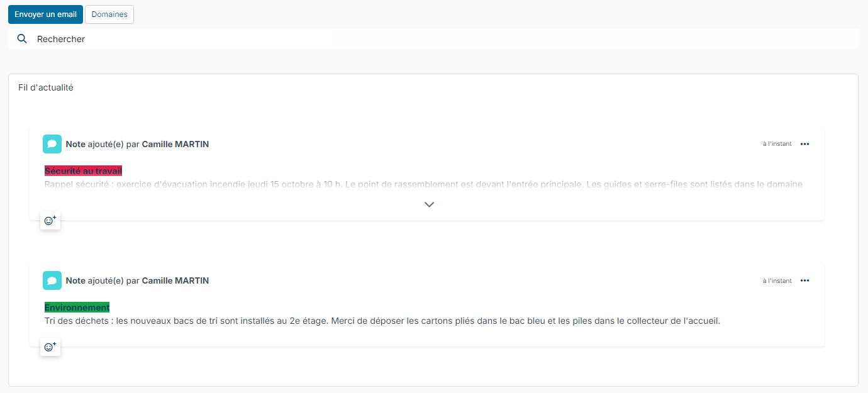Add an emoji reaction to the Sécurité au travail note
This screenshot has width=868, height=393.
pyautogui.click(x=50, y=221)
